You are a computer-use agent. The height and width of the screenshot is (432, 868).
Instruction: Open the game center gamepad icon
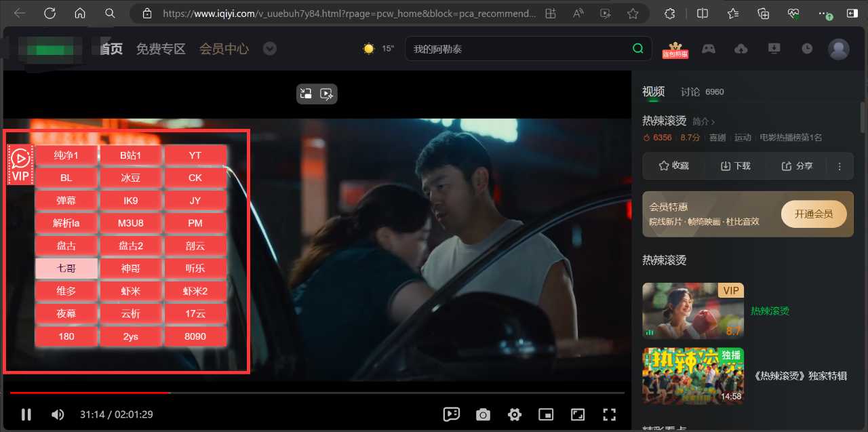click(709, 49)
